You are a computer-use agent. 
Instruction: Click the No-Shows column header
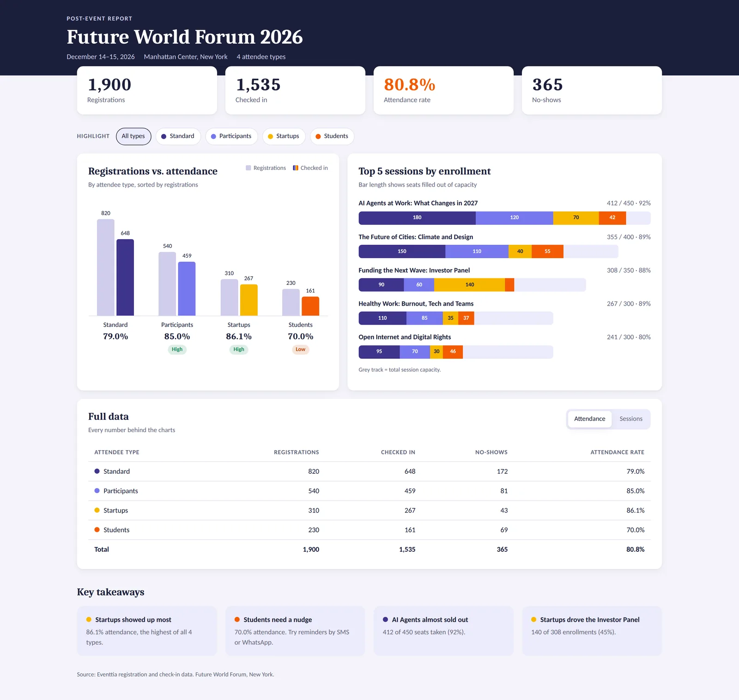click(491, 453)
